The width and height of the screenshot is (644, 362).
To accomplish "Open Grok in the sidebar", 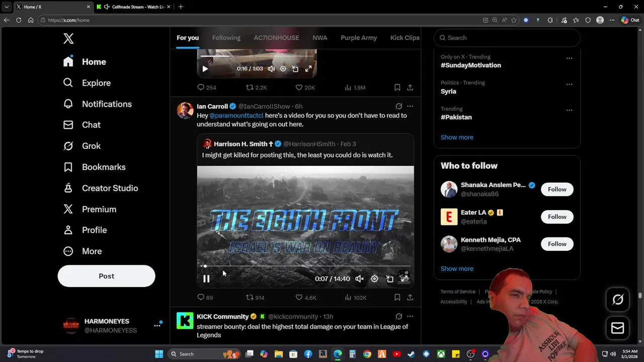I will (x=82, y=146).
